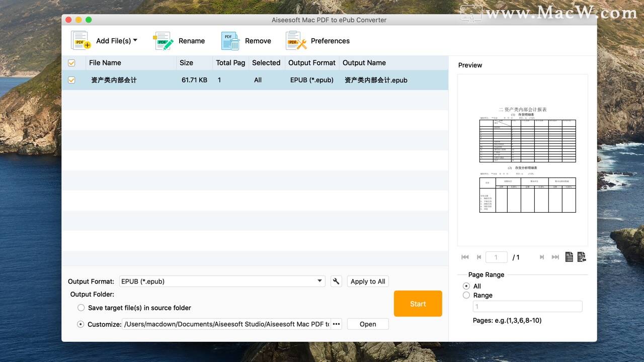Select the 资产类内部会计 file name cell
Screen dimensions: 644x362
pyautogui.click(x=114, y=80)
